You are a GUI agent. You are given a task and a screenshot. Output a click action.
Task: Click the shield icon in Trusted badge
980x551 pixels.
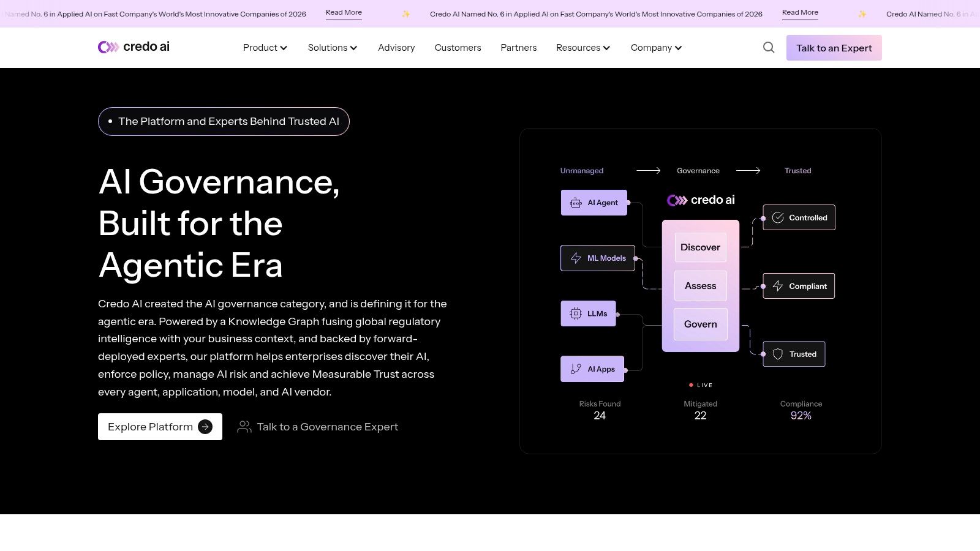778,354
